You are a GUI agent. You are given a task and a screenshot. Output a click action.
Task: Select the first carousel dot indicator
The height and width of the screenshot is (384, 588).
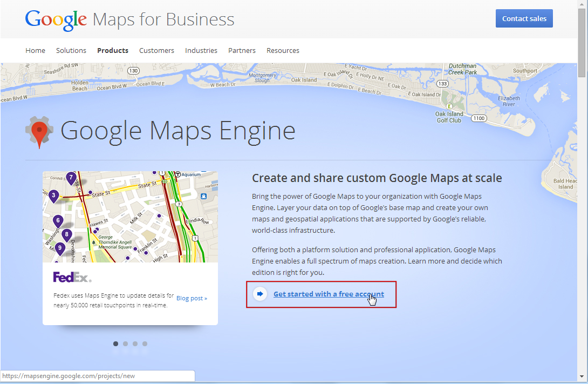(x=115, y=343)
